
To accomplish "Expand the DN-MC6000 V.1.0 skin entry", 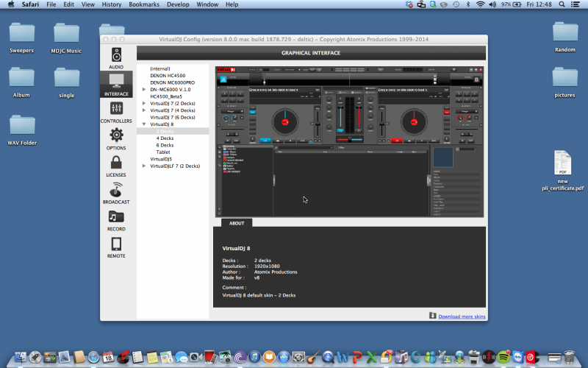I will pyautogui.click(x=144, y=89).
